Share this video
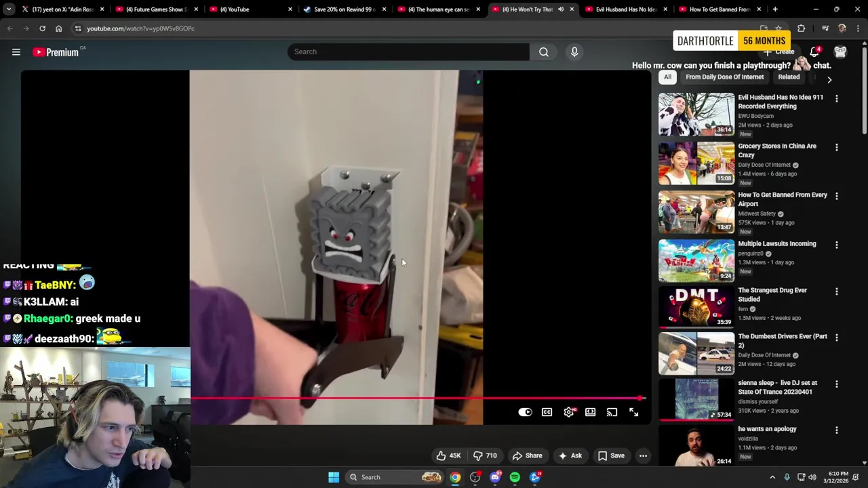868x488 pixels. tap(528, 455)
